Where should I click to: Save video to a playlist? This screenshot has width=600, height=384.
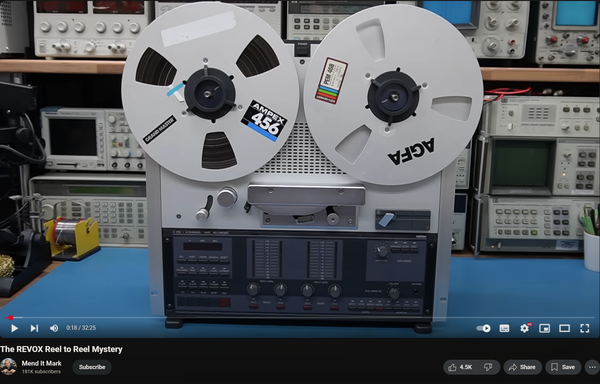coord(563,367)
